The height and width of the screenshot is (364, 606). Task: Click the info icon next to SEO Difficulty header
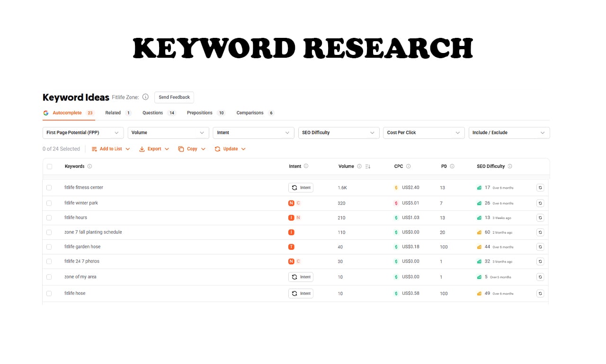[x=510, y=167]
